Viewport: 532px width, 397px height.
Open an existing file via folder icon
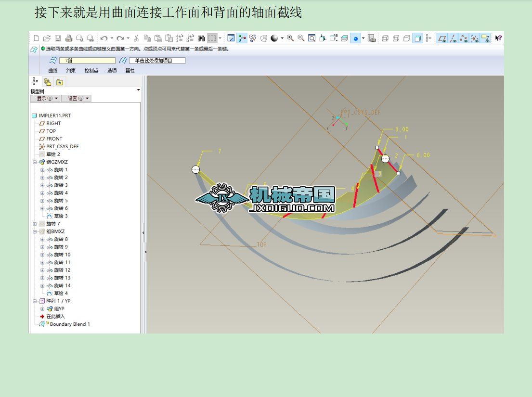(x=47, y=38)
